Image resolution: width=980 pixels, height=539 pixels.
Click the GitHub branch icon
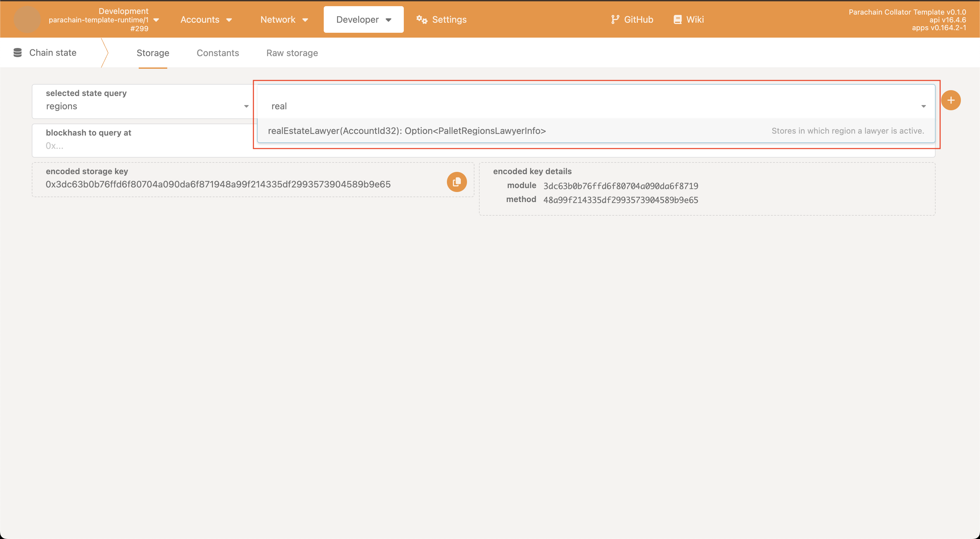coord(615,19)
